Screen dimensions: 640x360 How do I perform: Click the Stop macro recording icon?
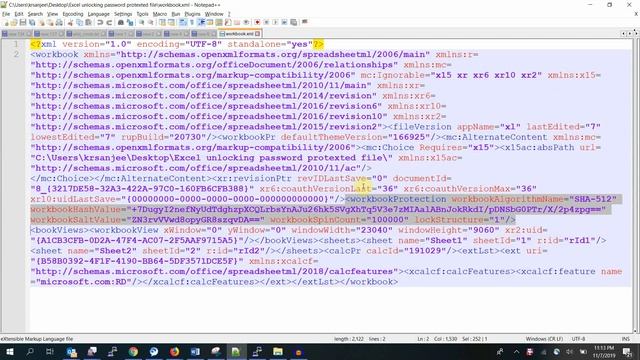click(266, 22)
